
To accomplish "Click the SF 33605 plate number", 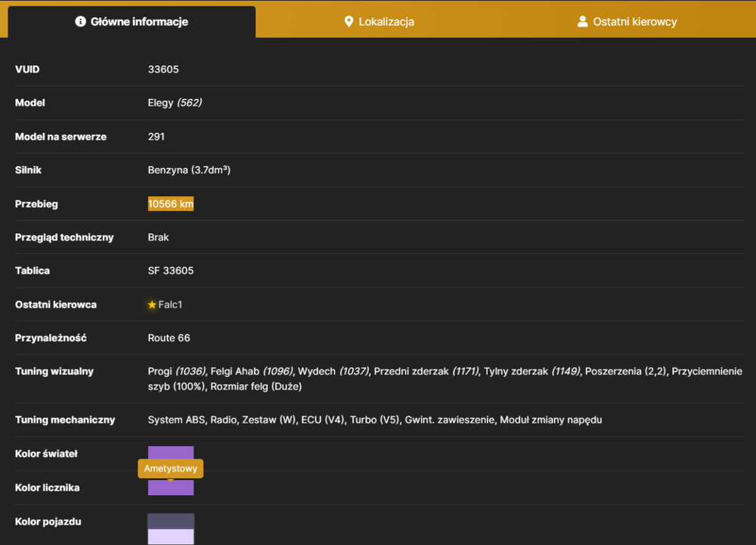I will [x=171, y=271].
